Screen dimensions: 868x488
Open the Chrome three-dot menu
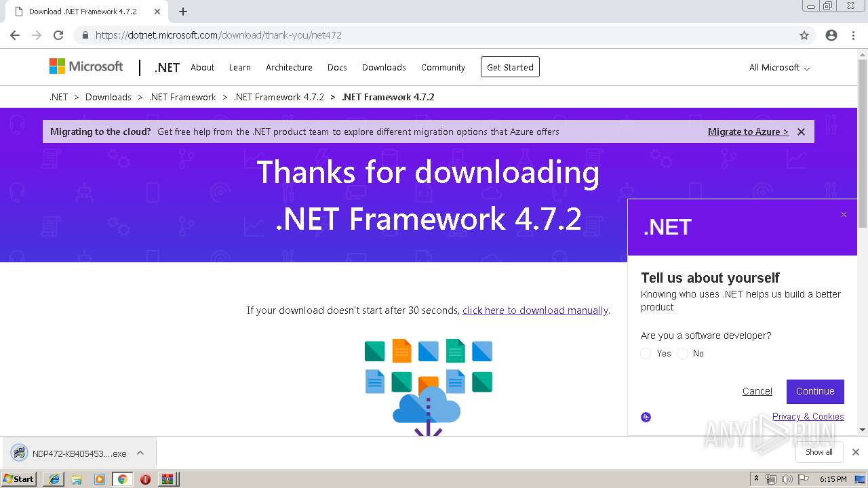(x=853, y=35)
